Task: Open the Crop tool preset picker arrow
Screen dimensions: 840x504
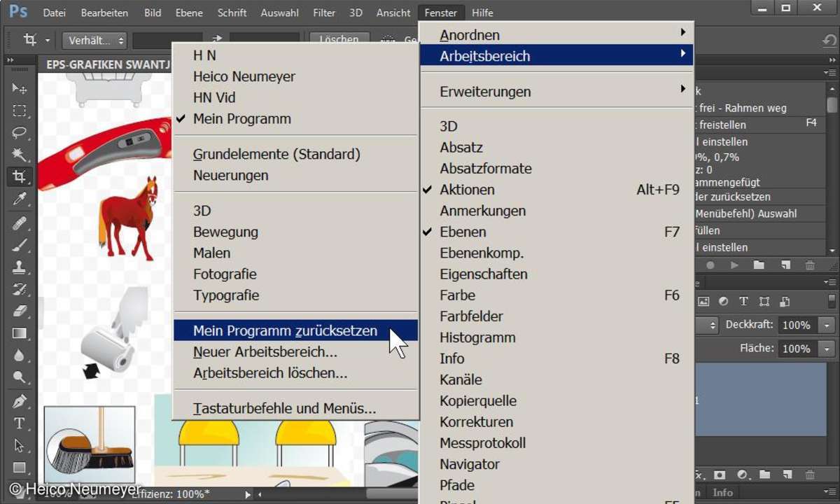Action: click(x=48, y=41)
